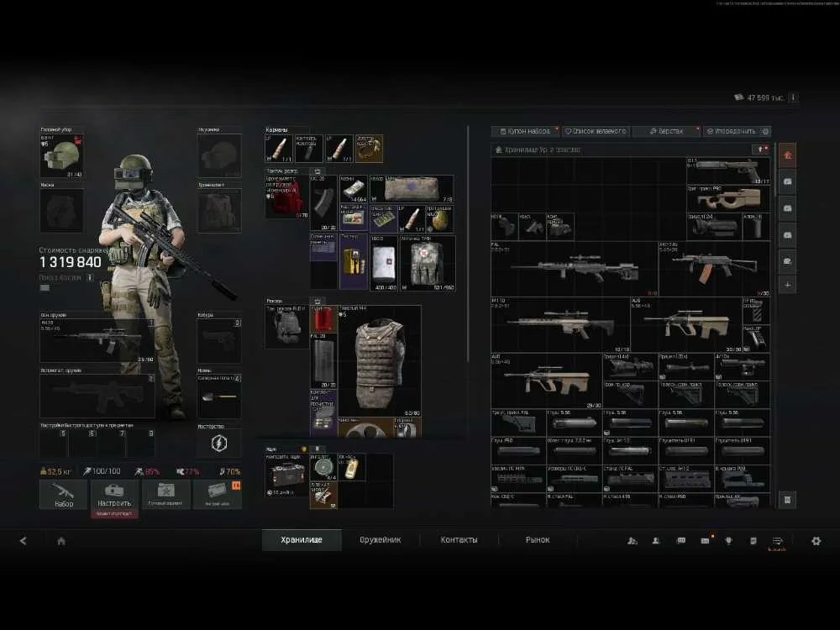Click the Настроить button
840x630 pixels.
click(113, 495)
